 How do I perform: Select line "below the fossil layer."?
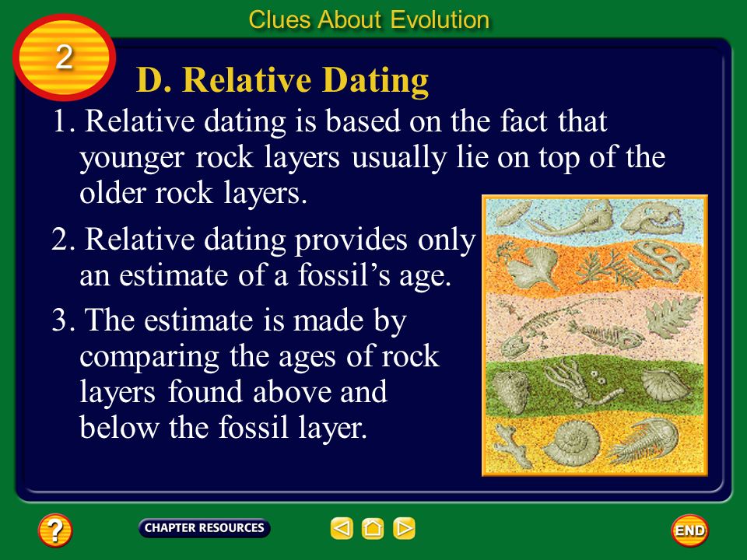coord(223,427)
